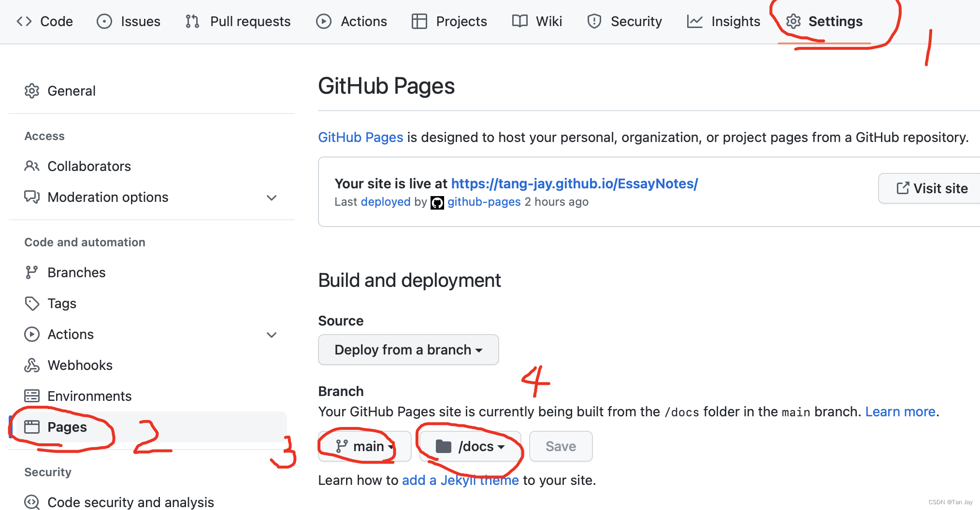Select the Settings tab

coord(824,21)
